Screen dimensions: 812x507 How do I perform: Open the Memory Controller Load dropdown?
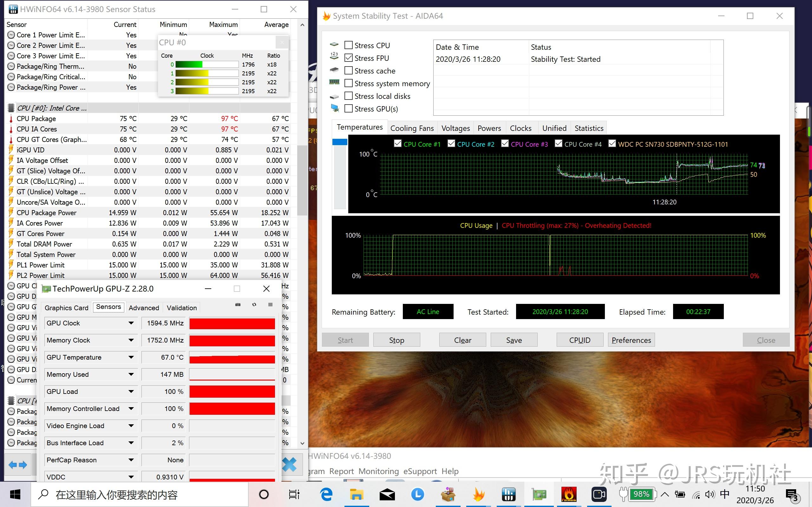point(131,409)
